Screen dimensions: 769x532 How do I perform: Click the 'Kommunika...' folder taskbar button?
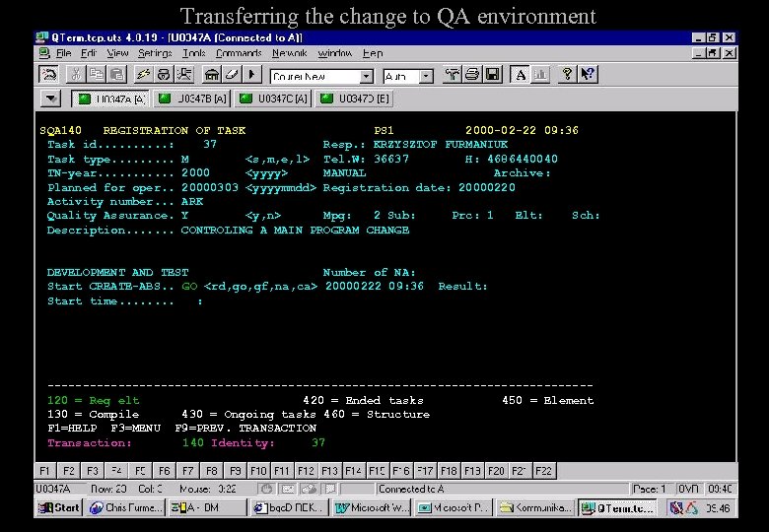(x=535, y=508)
